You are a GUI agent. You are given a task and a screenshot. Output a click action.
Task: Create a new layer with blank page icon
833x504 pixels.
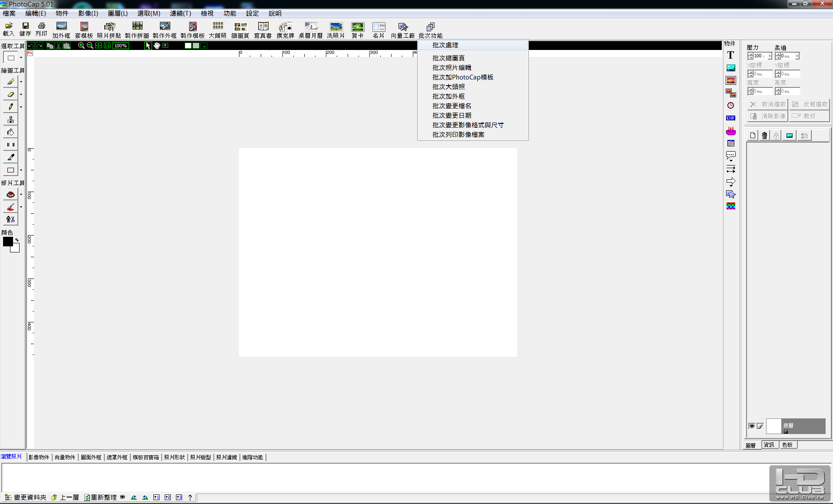(753, 136)
